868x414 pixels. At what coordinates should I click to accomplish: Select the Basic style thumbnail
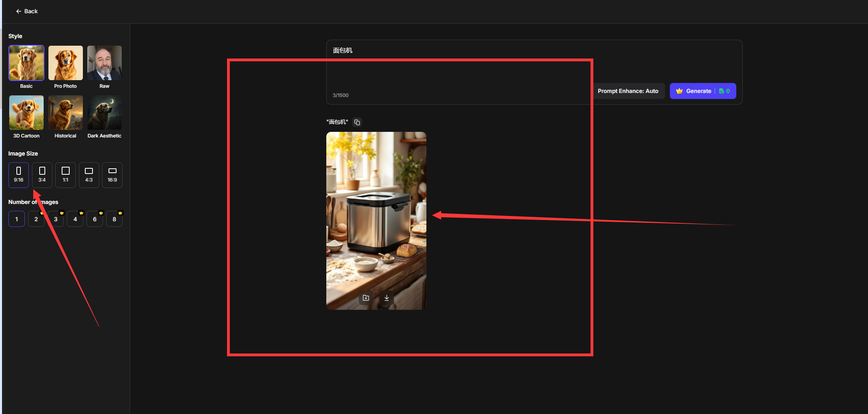tap(26, 63)
